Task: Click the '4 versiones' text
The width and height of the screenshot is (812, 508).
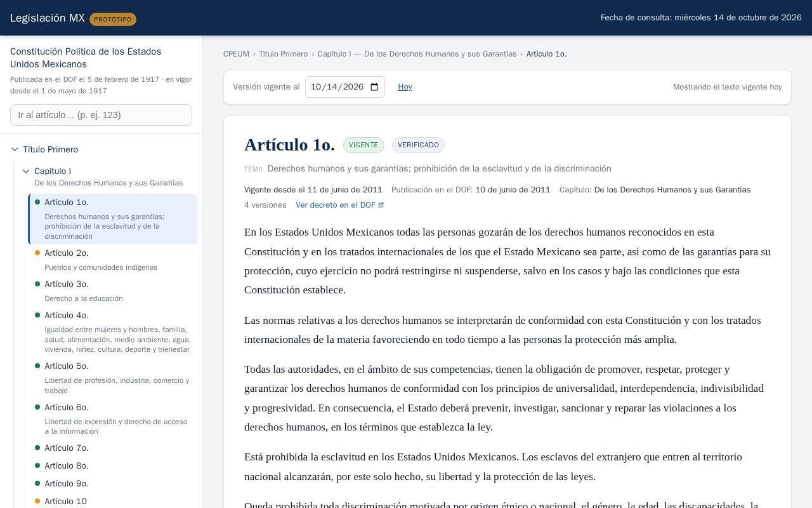Action: [265, 205]
